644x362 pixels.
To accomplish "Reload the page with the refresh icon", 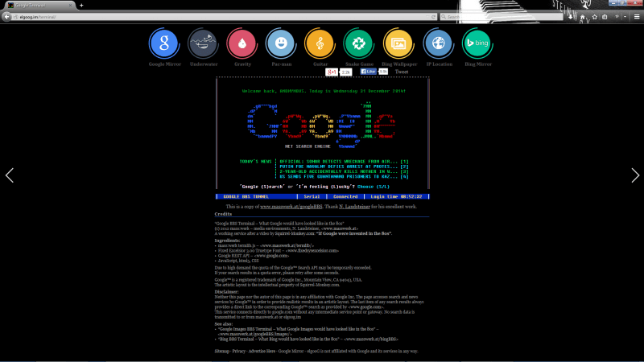I will point(433,17).
